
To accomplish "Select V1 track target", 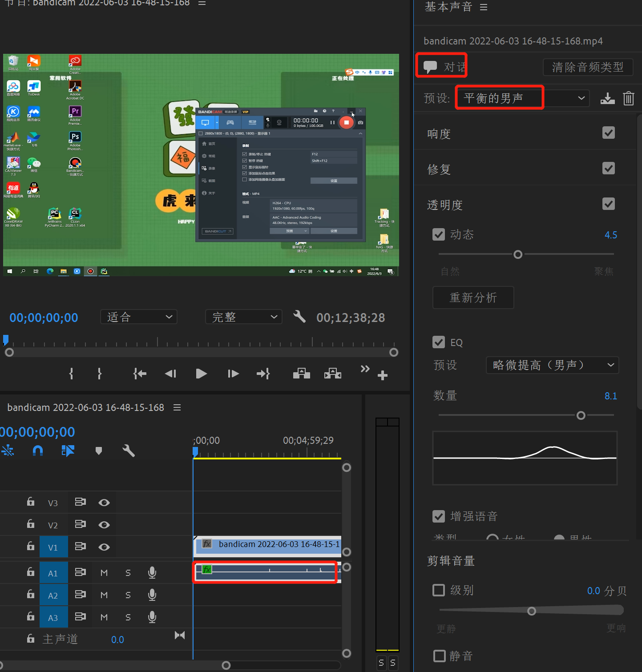I will (x=53, y=547).
